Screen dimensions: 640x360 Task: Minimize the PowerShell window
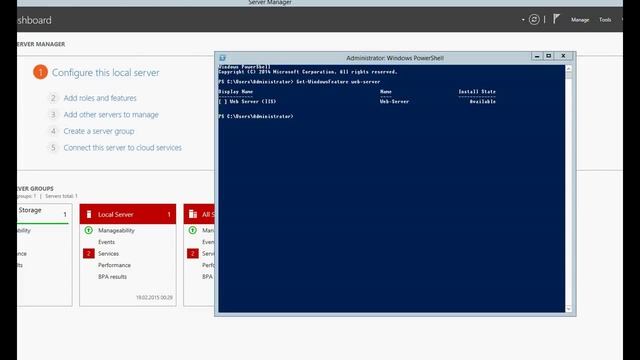point(537,56)
